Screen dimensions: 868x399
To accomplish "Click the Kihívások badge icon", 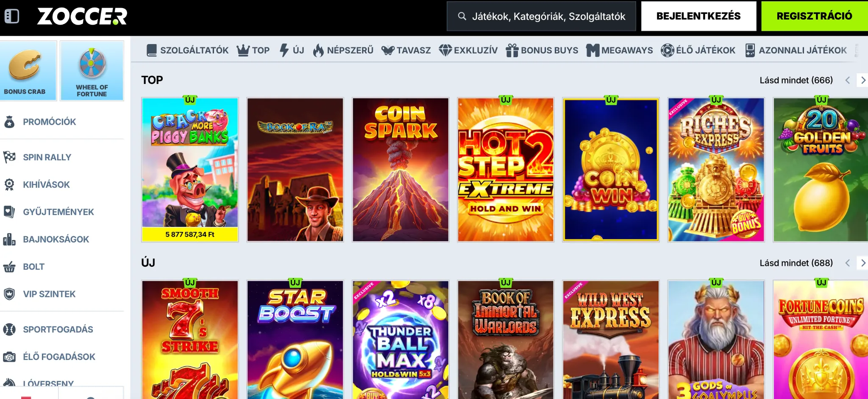I will click(x=9, y=184).
